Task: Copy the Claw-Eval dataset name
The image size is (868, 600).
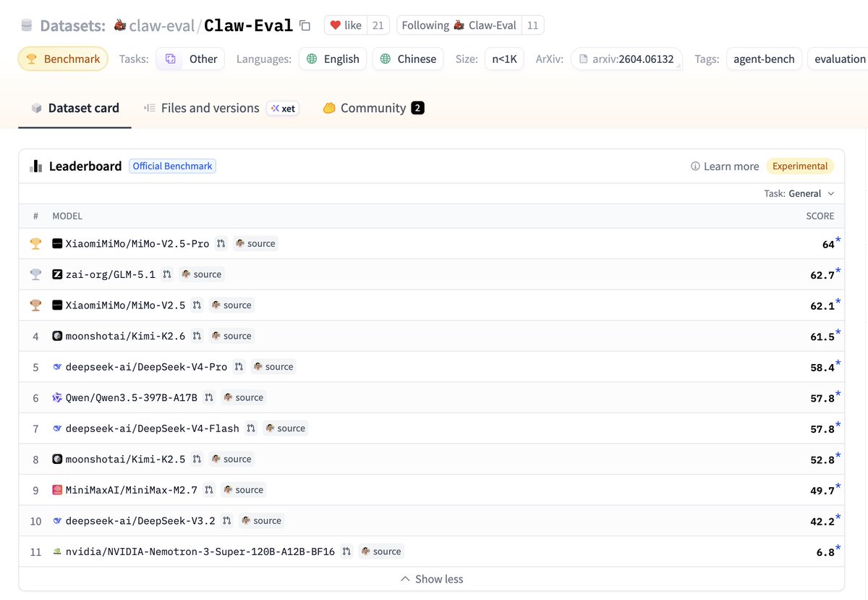Action: pyautogui.click(x=305, y=25)
